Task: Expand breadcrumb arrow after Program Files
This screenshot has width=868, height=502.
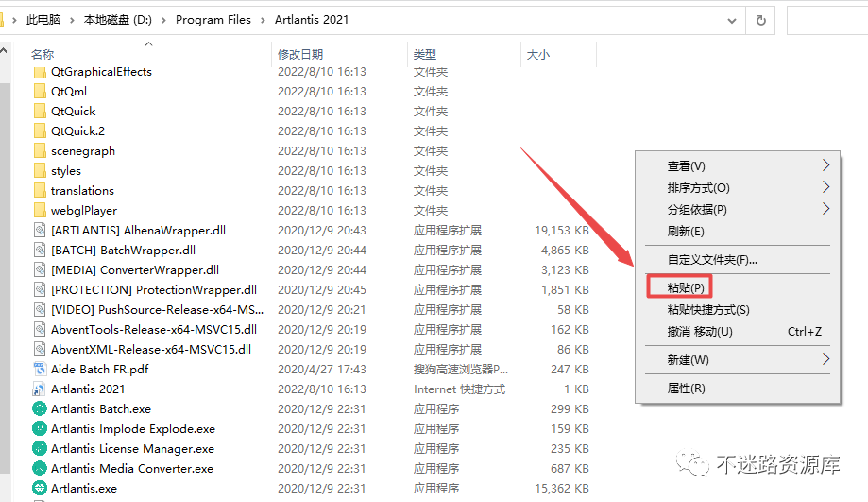Action: (263, 21)
